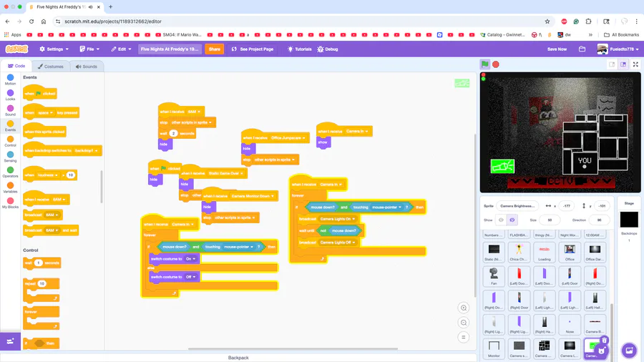
Task: Click the sprite Direction field
Action: [599, 220]
